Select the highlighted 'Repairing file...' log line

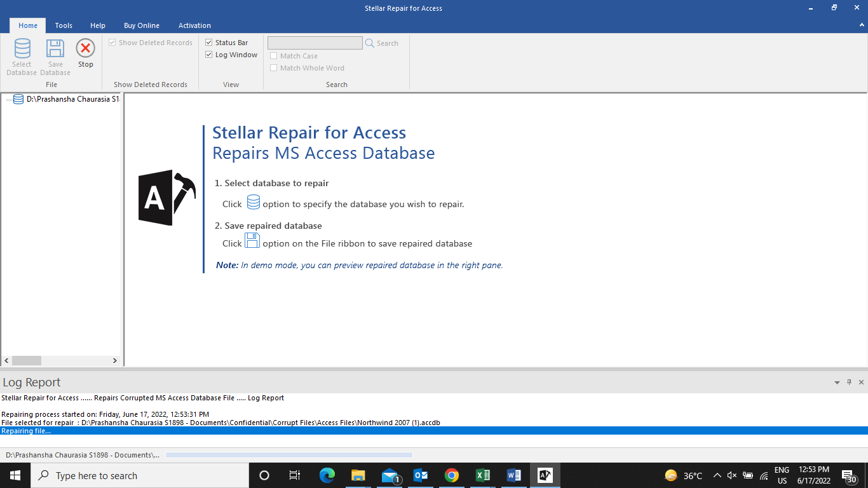434,431
